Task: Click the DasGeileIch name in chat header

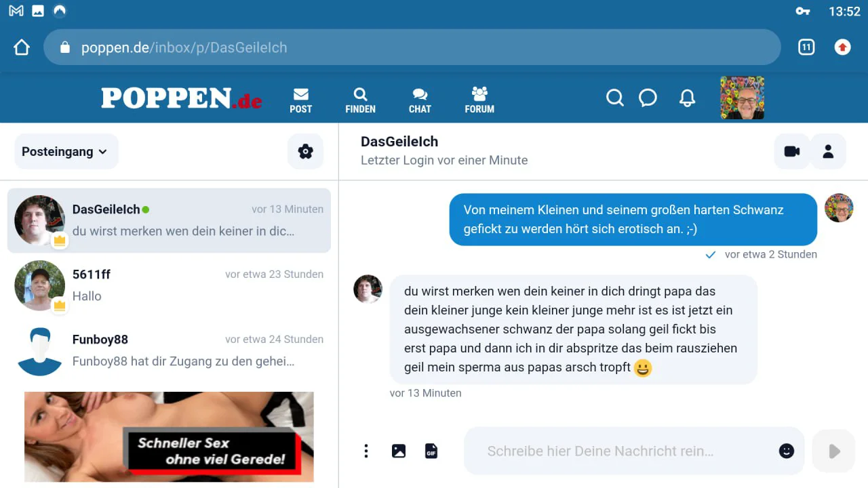Action: [399, 142]
